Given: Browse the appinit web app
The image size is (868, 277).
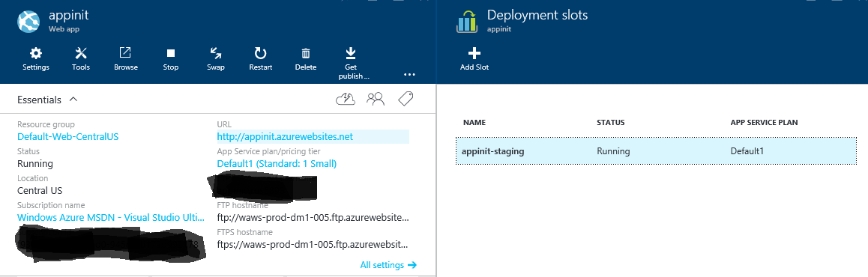Looking at the screenshot, I should coord(126,58).
